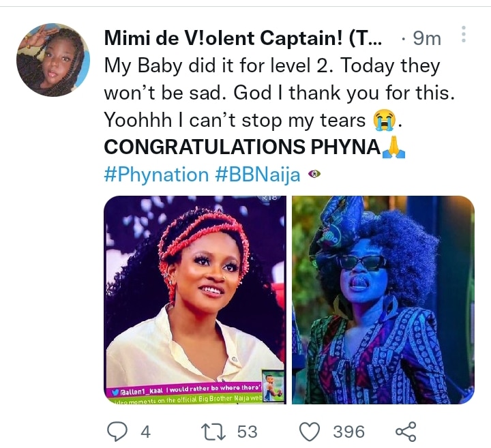Open the reply speech bubble icon

coord(117,431)
